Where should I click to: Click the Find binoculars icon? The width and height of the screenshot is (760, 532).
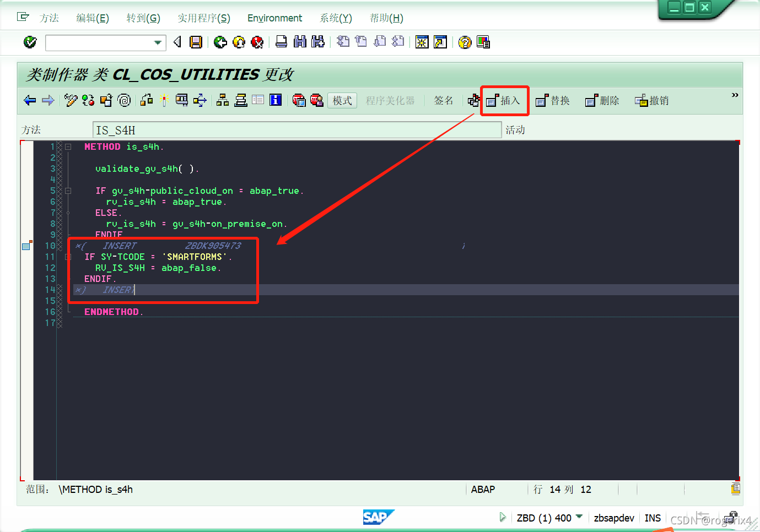point(300,42)
